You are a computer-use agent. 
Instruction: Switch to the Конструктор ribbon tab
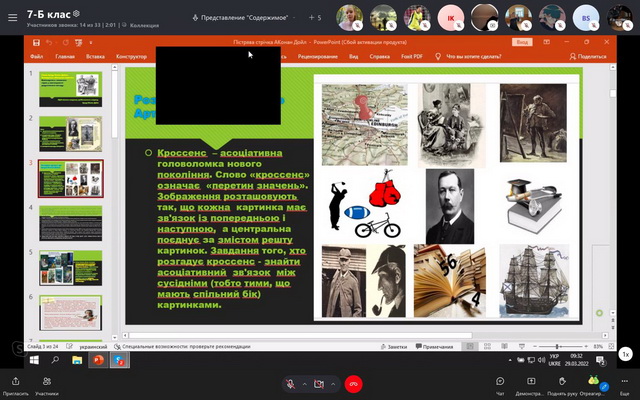click(x=131, y=57)
